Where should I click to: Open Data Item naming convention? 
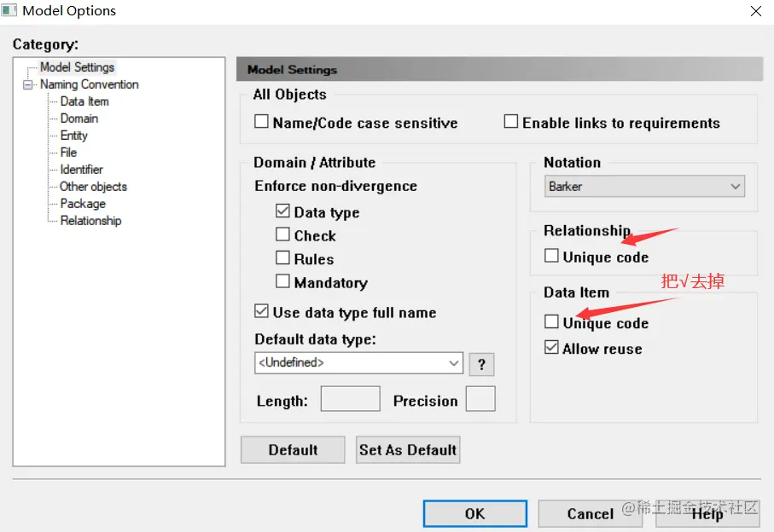84,101
